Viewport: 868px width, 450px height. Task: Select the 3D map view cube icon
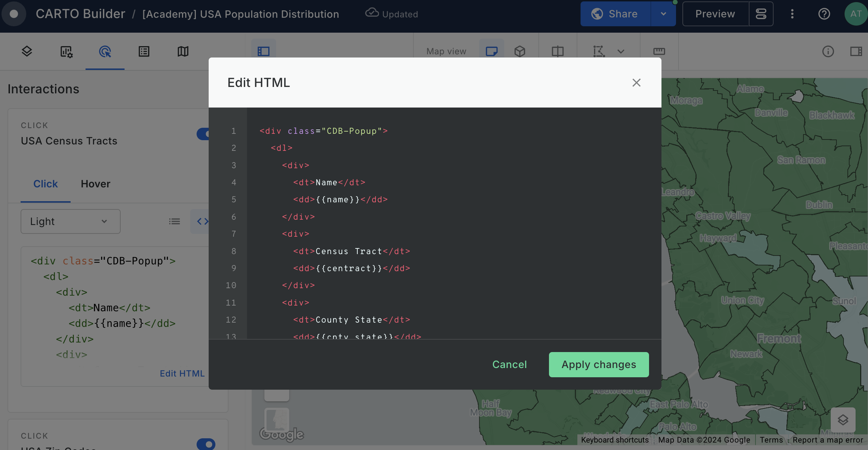point(520,51)
